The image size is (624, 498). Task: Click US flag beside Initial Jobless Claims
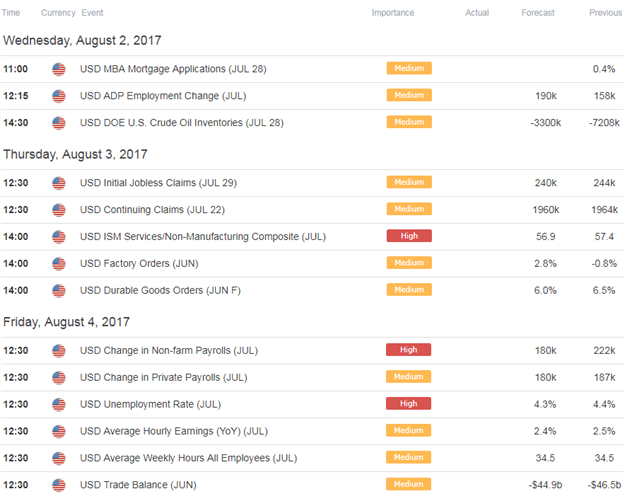click(58, 183)
